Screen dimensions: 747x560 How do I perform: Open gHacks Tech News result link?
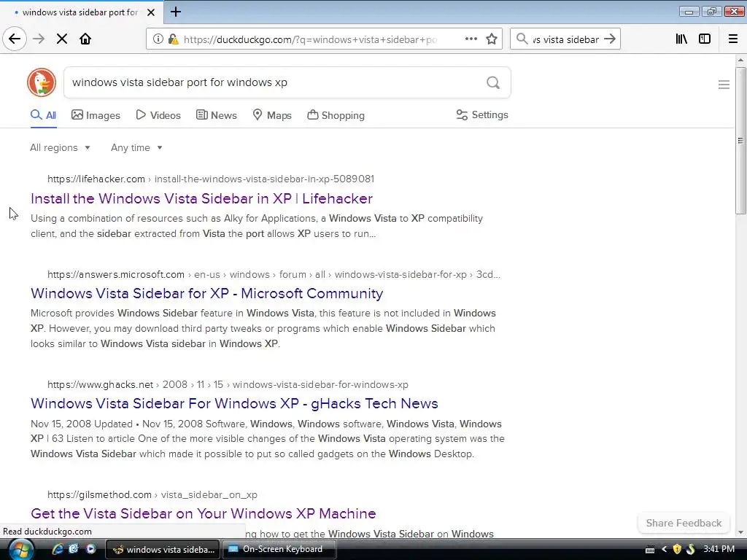point(234,403)
